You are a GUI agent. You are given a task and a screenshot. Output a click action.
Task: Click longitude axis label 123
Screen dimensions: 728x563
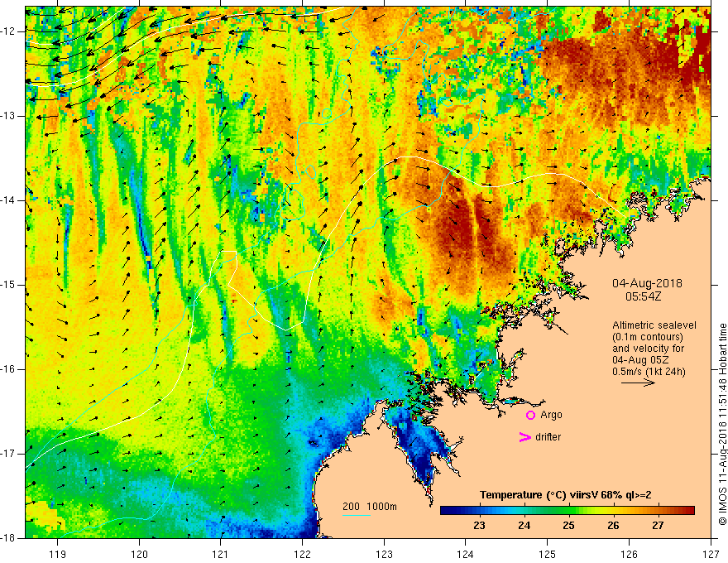click(384, 554)
